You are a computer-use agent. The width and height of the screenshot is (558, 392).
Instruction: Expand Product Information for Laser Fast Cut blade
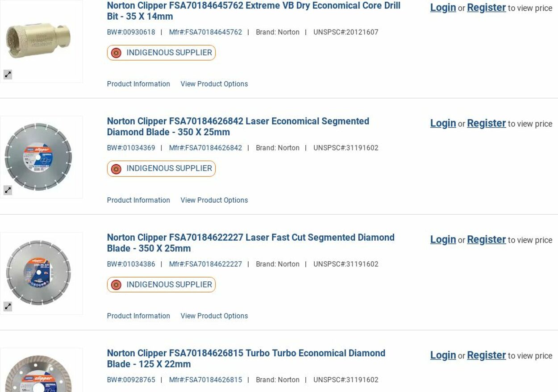click(138, 316)
